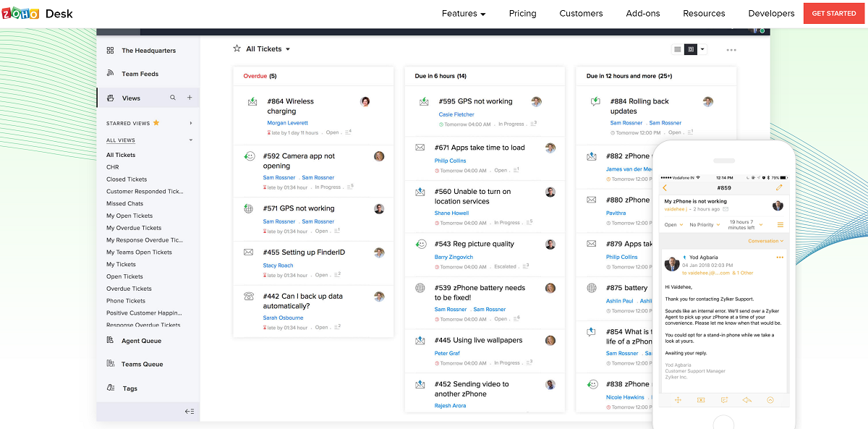The image size is (868, 429).
Task: Open ticket #445 Using live wallpapers
Action: [478, 340]
